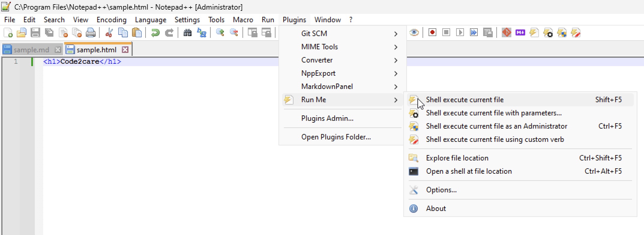Choose Shell execute current file with parameters...

click(520, 113)
